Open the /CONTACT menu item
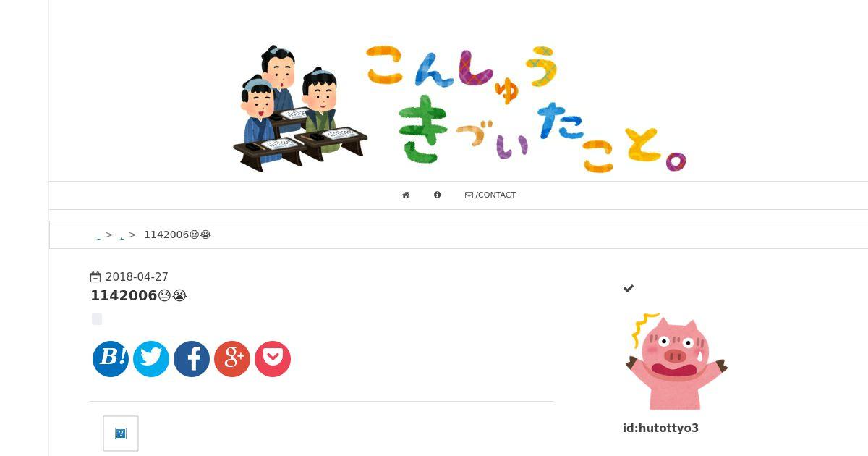Image resolution: width=868 pixels, height=456 pixels. point(490,195)
